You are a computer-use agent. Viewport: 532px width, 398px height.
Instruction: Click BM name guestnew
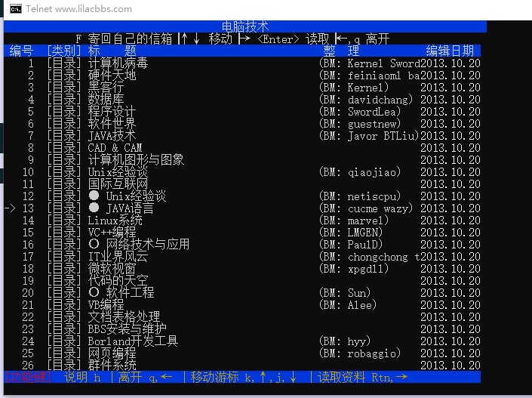point(371,124)
